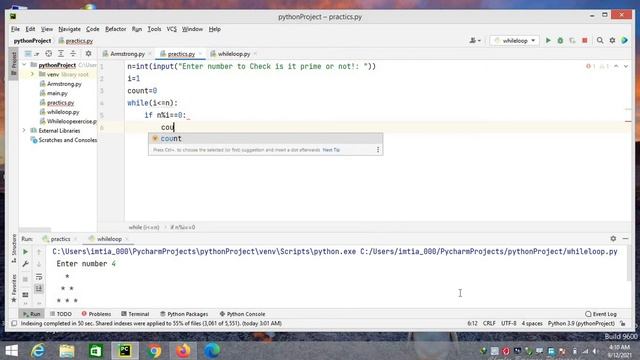Open Python 3.9 interpreter selector
This screenshot has width=640, height=360.
(x=581, y=323)
